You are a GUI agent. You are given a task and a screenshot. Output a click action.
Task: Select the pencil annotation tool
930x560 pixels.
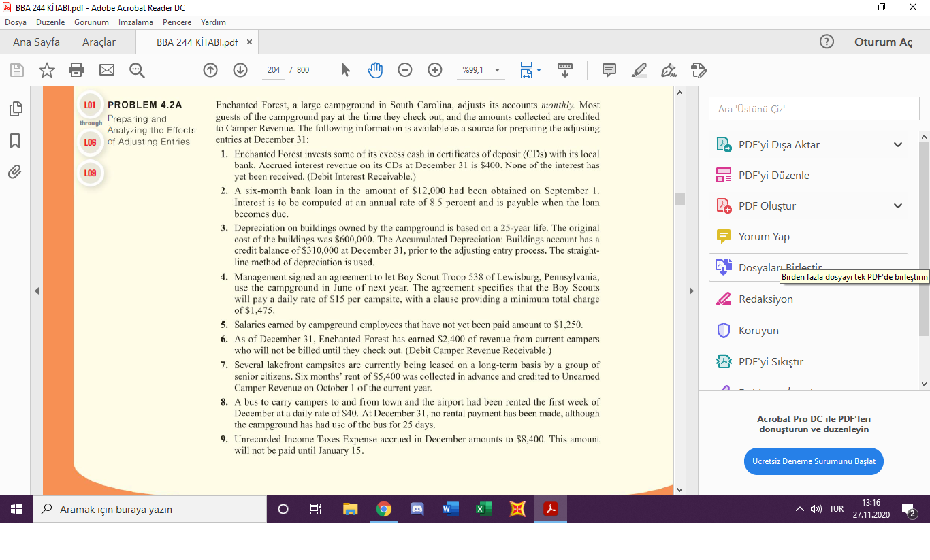click(639, 70)
